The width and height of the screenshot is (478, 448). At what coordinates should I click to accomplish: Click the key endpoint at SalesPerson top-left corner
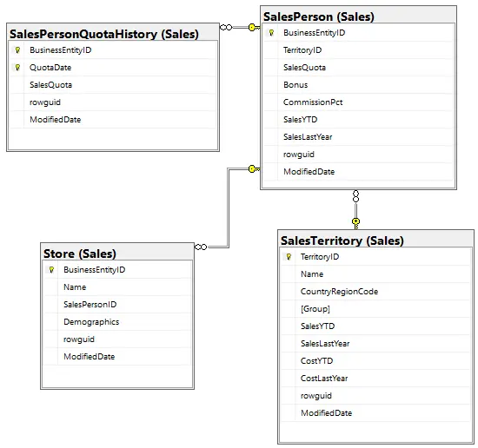click(x=254, y=28)
